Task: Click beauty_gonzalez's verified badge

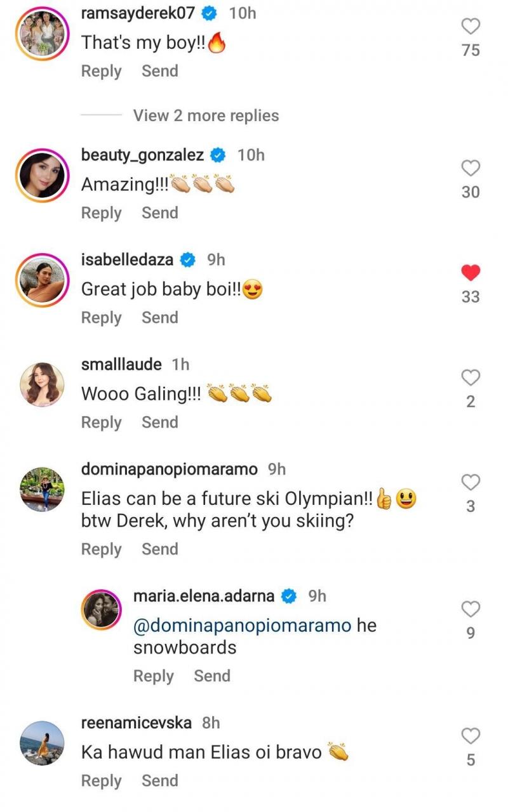Action: [x=217, y=154]
